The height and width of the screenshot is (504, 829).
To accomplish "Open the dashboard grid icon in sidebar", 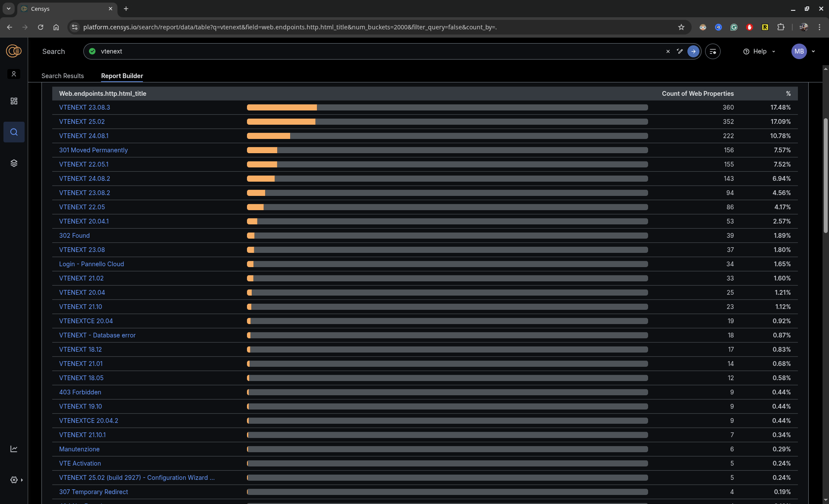I will tap(14, 101).
